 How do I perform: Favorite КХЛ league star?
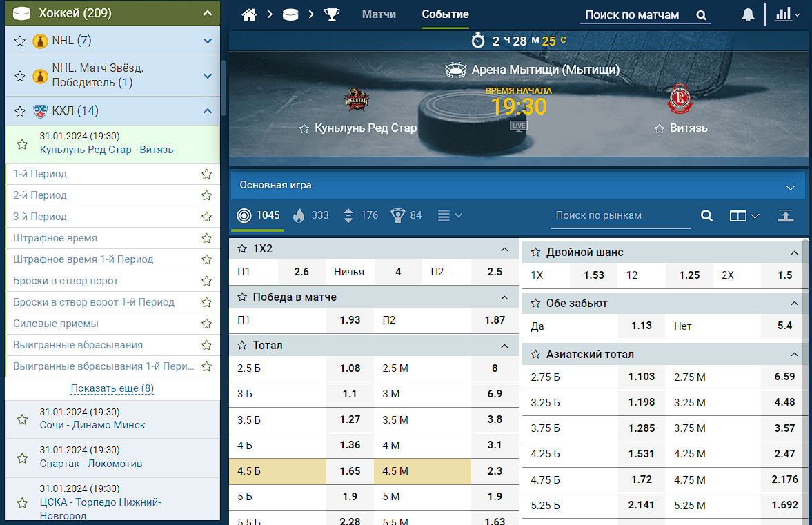coord(20,111)
